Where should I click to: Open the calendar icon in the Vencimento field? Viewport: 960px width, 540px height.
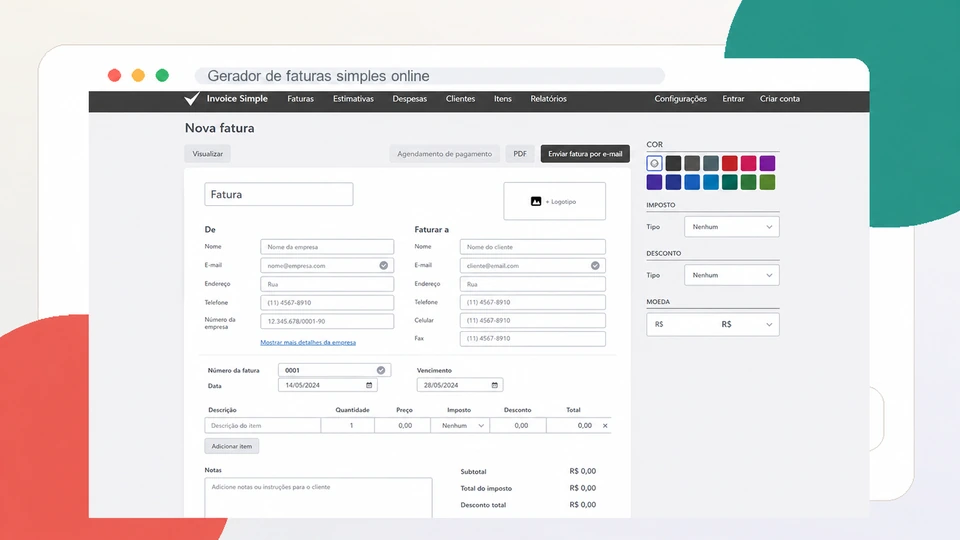coord(495,385)
